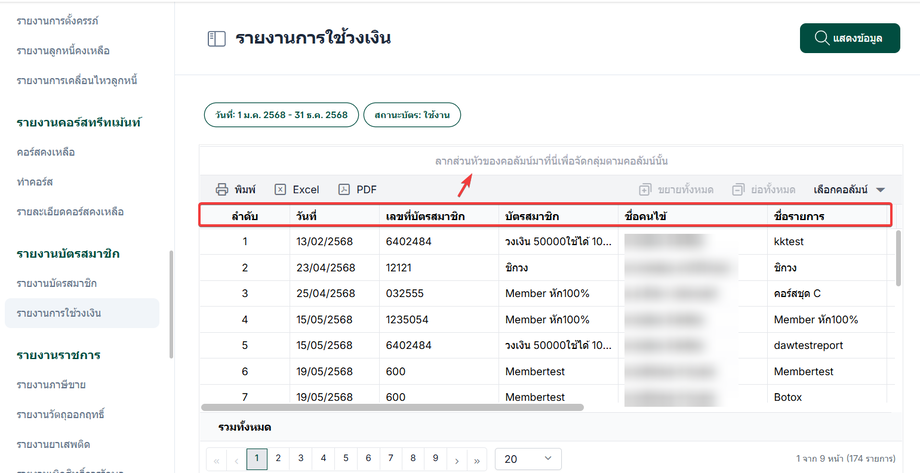Click current page 1 button
920x473 pixels.
[256, 459]
